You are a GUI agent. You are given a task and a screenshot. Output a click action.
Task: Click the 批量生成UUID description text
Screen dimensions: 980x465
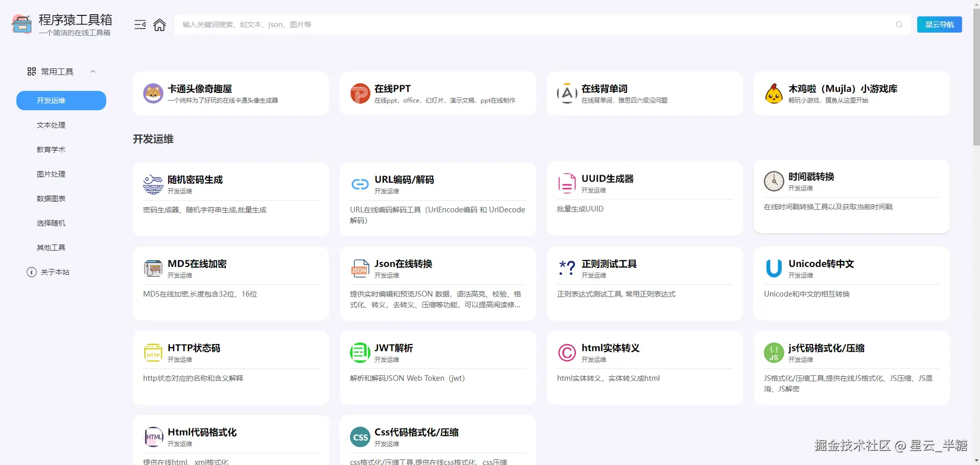(x=580, y=209)
